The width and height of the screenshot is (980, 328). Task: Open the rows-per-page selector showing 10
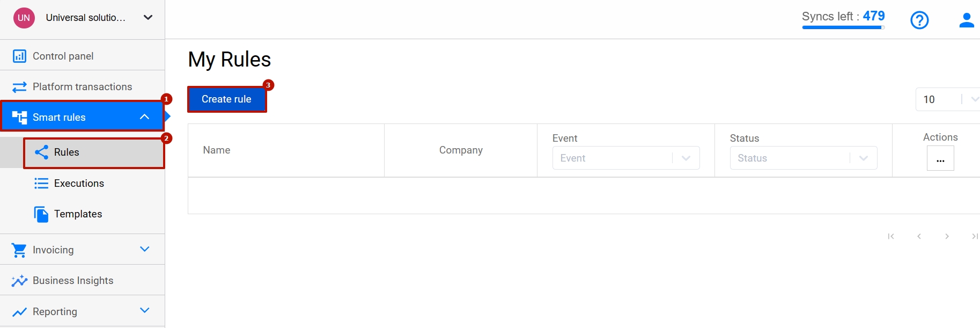coord(947,99)
